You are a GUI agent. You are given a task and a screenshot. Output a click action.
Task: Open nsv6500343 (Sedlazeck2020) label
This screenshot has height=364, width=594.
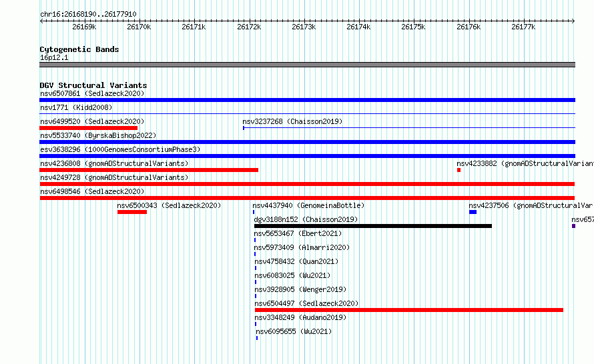click(169, 205)
